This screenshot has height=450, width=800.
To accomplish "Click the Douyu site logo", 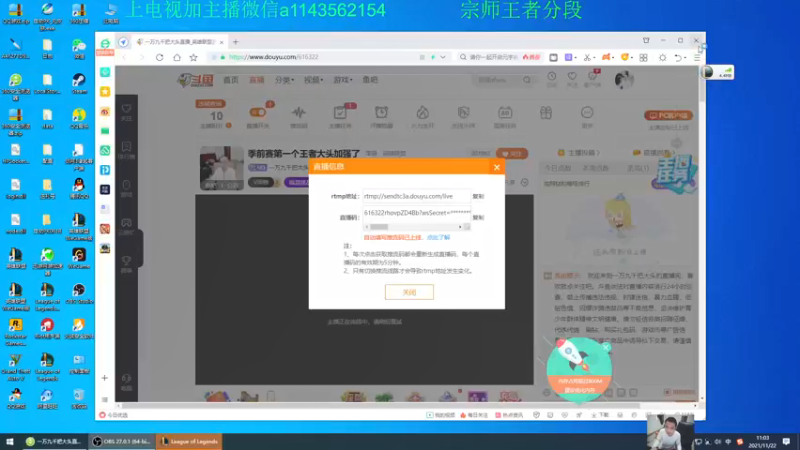I will (195, 80).
